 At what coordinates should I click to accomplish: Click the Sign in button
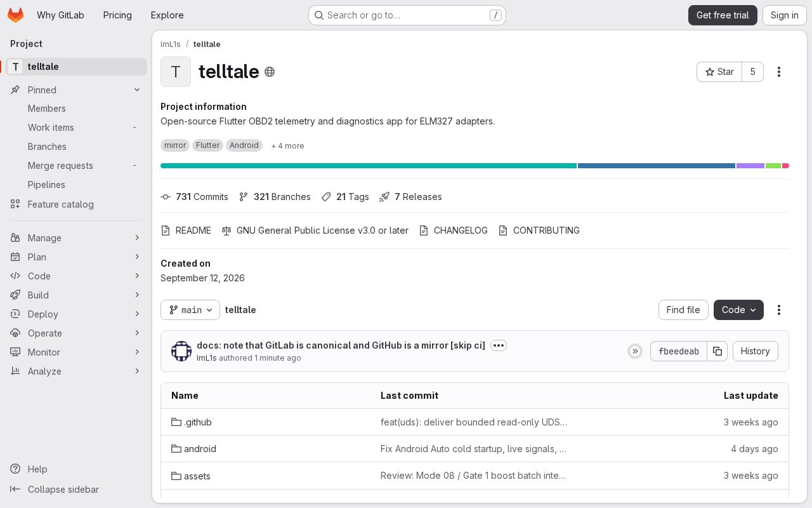coord(785,15)
